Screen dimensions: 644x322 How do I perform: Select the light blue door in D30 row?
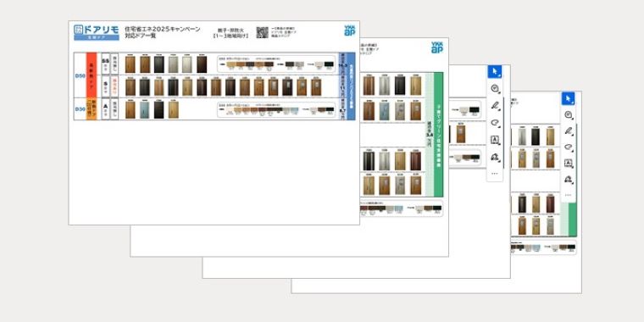tap(145, 109)
